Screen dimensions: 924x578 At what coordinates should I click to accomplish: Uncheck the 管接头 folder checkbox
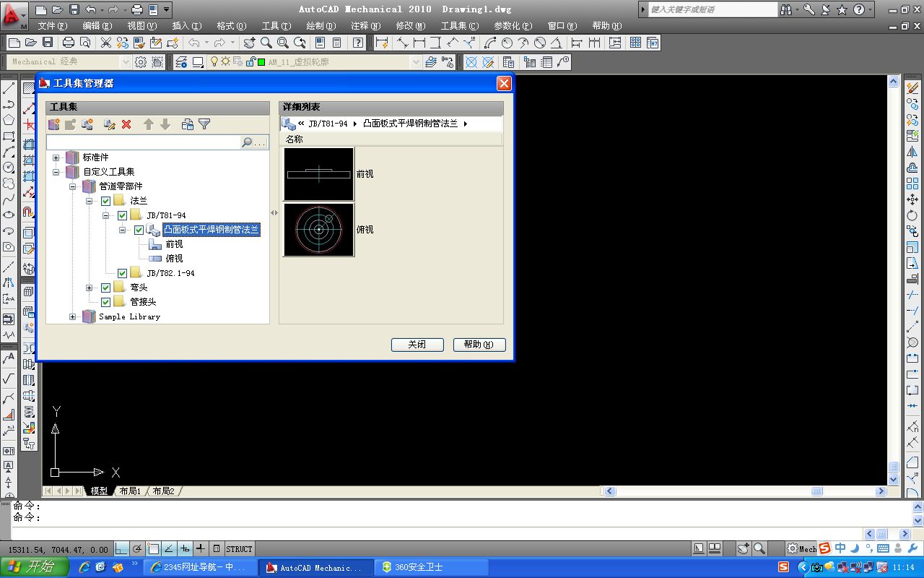click(105, 302)
